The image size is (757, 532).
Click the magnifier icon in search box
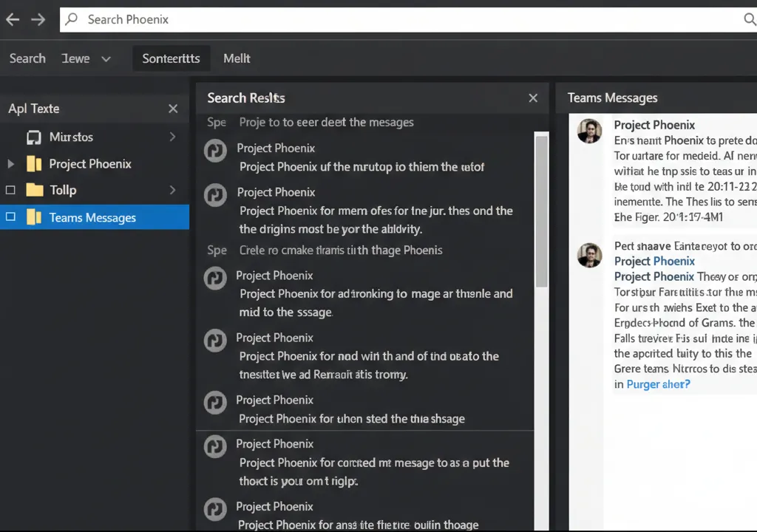[72, 20]
